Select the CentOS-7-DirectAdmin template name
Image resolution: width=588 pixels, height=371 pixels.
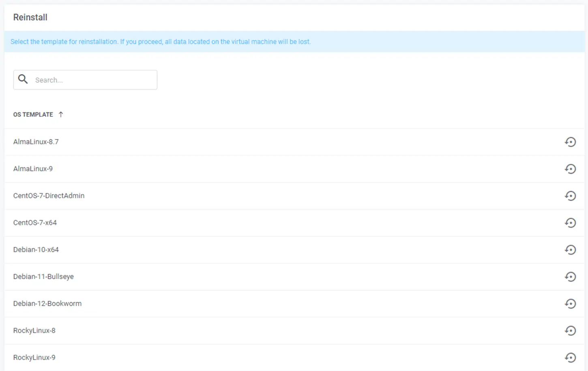[49, 196]
